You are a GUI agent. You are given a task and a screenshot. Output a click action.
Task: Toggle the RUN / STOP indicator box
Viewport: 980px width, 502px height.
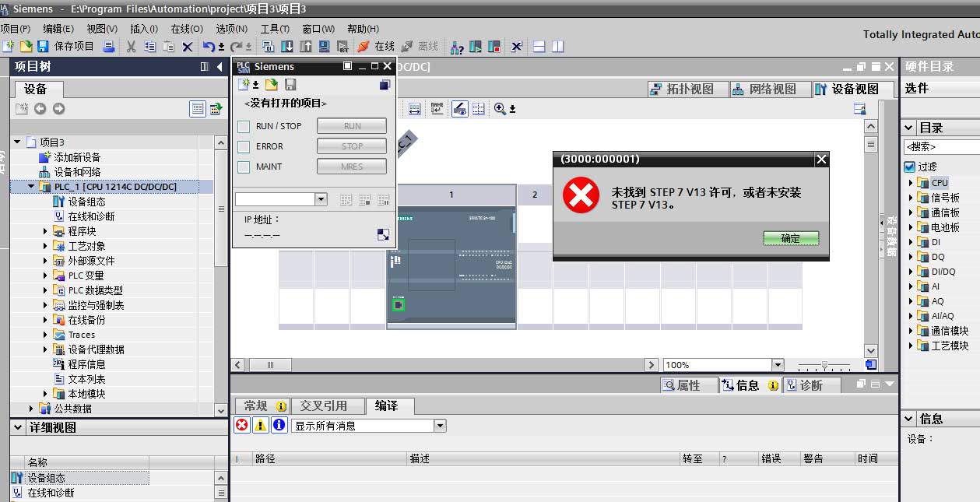[244, 126]
